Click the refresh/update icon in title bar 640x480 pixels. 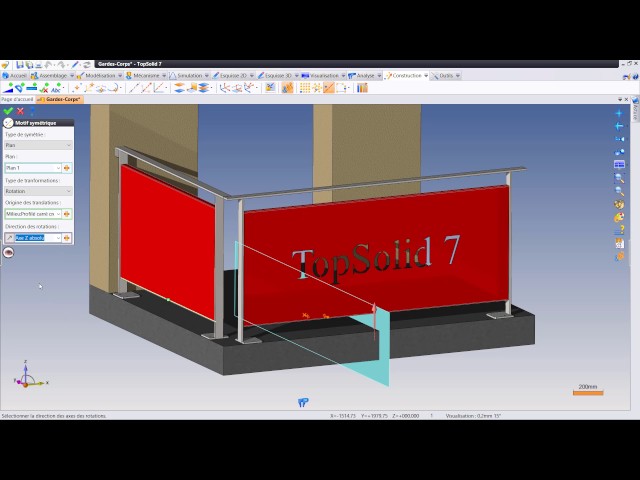pyautogui.click(x=87, y=65)
